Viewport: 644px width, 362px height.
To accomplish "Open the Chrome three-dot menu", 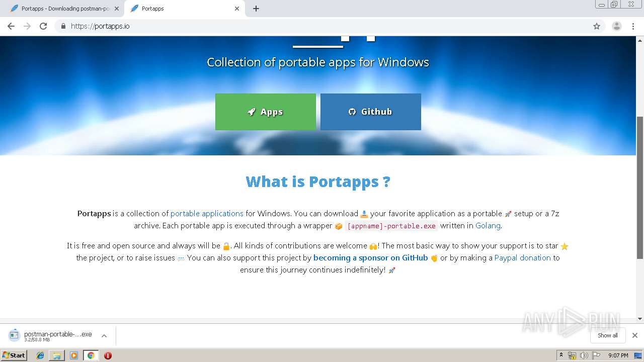I will [633, 26].
